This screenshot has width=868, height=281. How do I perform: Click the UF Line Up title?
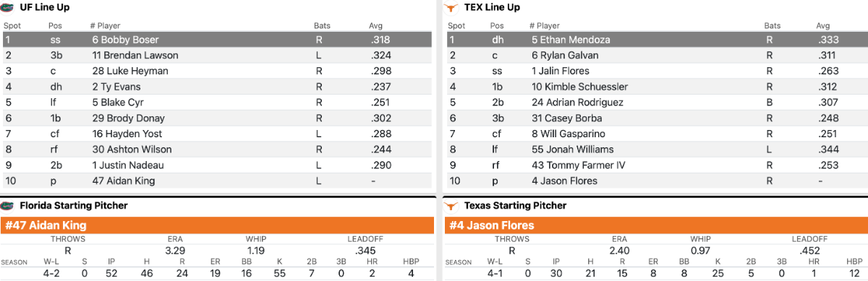[x=45, y=7]
